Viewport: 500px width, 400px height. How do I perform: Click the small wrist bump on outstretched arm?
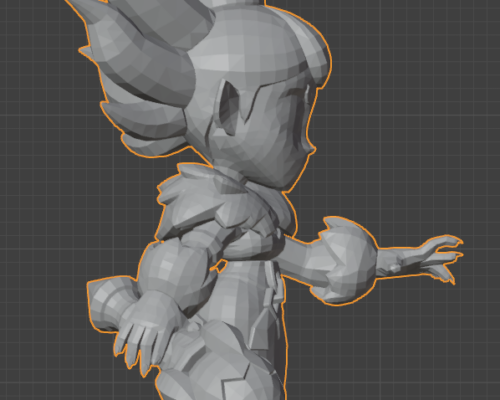pyautogui.click(x=395, y=268)
